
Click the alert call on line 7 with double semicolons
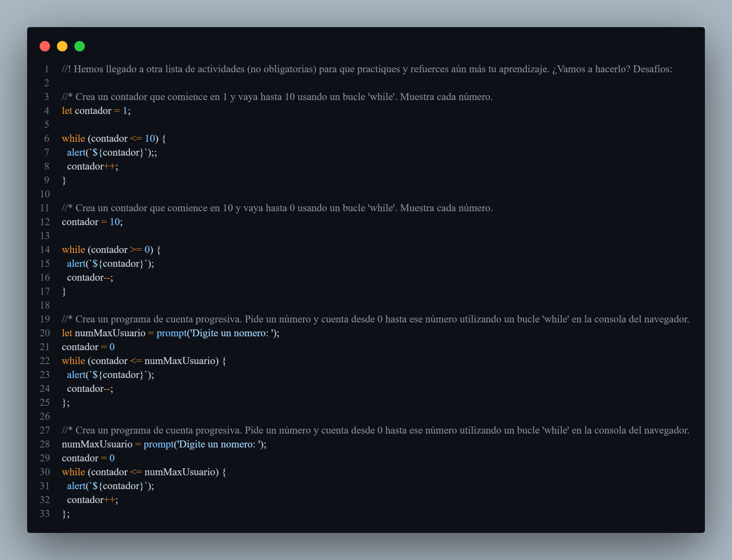pos(112,152)
